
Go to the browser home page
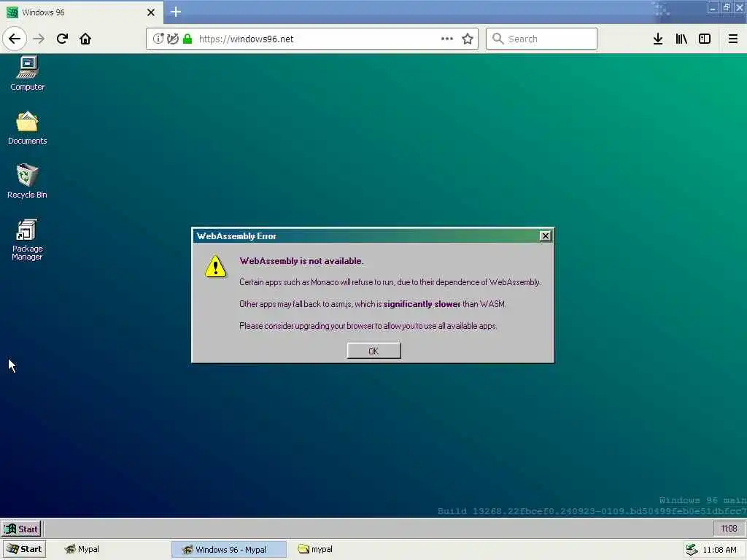point(85,39)
